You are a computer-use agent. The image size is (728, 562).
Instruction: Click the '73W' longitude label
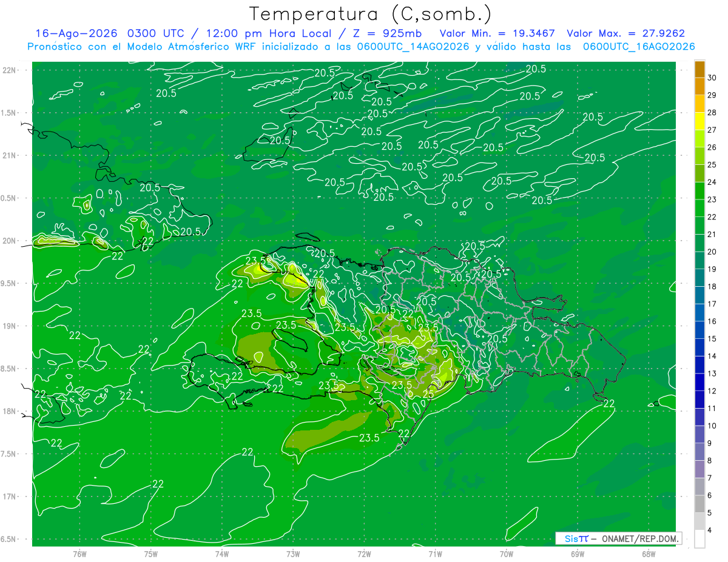tap(293, 554)
